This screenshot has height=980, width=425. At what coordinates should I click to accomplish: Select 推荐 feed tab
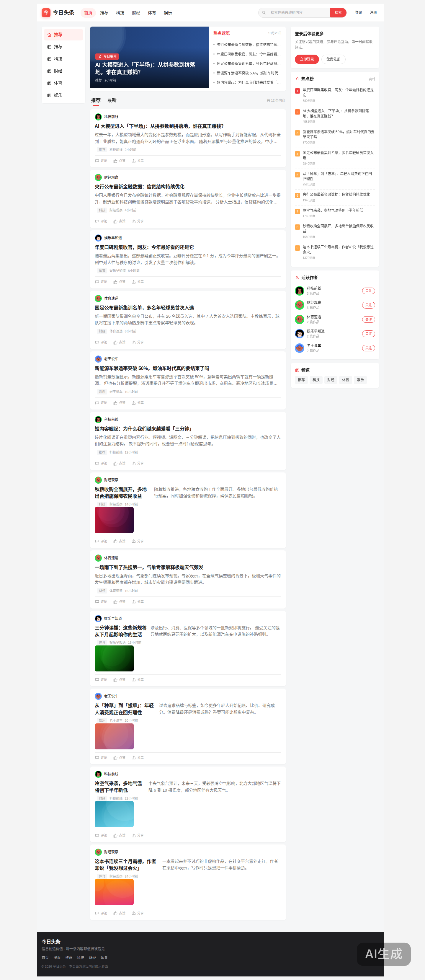coord(96,100)
